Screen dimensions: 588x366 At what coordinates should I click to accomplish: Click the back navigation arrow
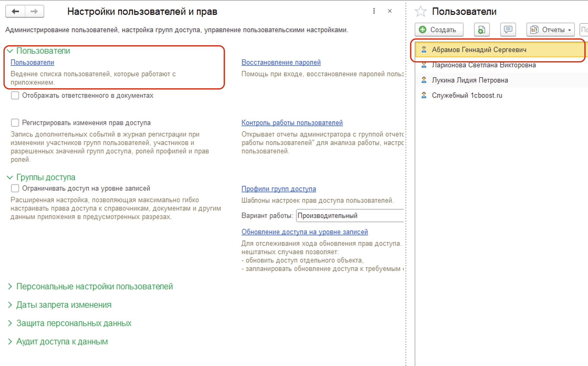click(15, 11)
